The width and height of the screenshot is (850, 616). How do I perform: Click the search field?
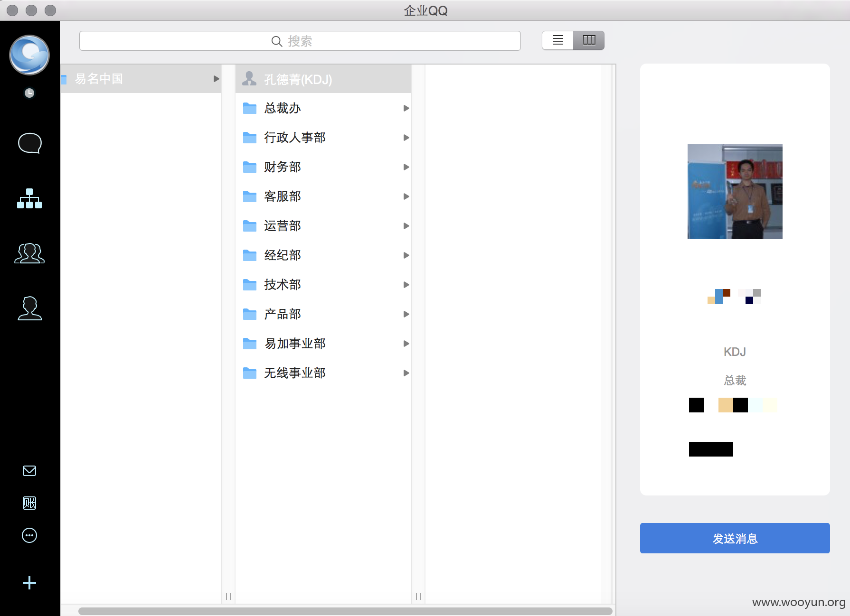[300, 41]
